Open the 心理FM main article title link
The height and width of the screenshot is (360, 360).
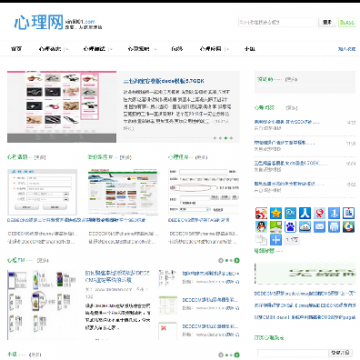pyautogui.click(x=117, y=276)
